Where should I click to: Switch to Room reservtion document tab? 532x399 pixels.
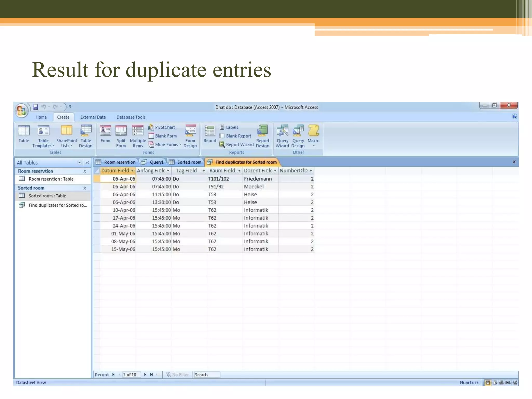[x=116, y=162]
